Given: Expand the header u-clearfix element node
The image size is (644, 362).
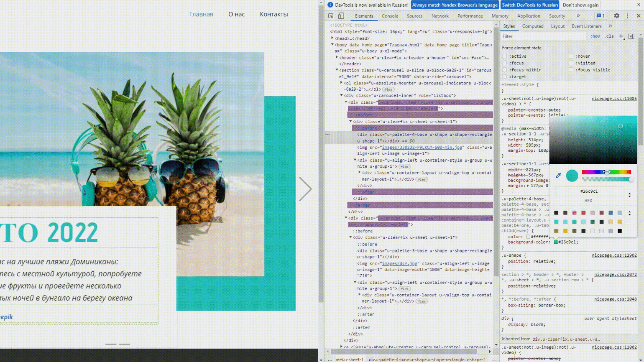Looking at the screenshot, I should 337,58.
